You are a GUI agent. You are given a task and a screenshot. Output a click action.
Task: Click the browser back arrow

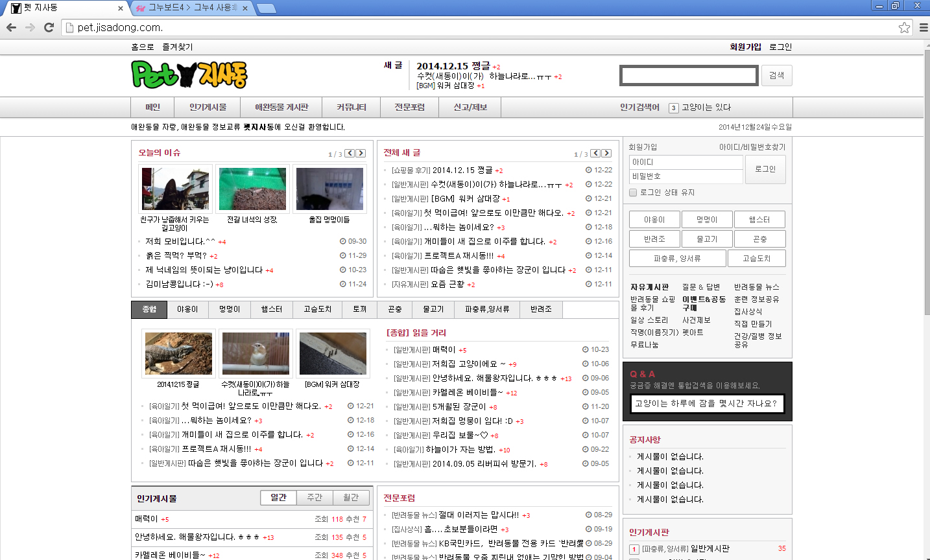coord(11,27)
